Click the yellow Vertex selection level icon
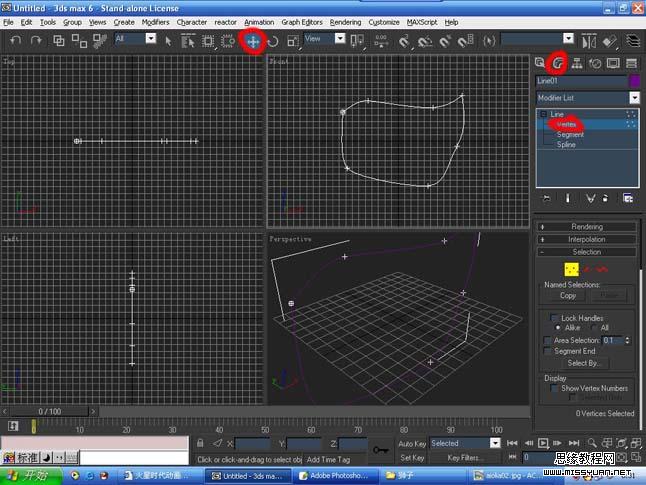The image size is (646, 485). click(x=571, y=269)
